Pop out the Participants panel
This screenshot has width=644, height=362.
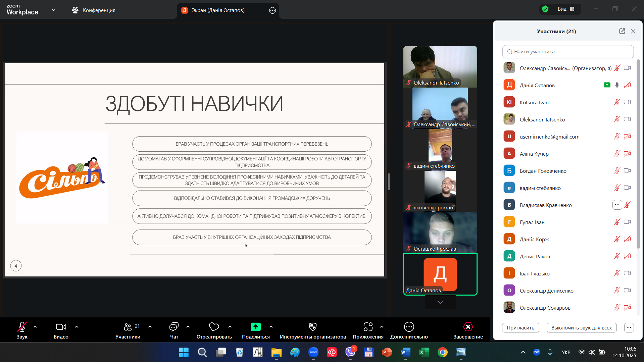pyautogui.click(x=622, y=31)
